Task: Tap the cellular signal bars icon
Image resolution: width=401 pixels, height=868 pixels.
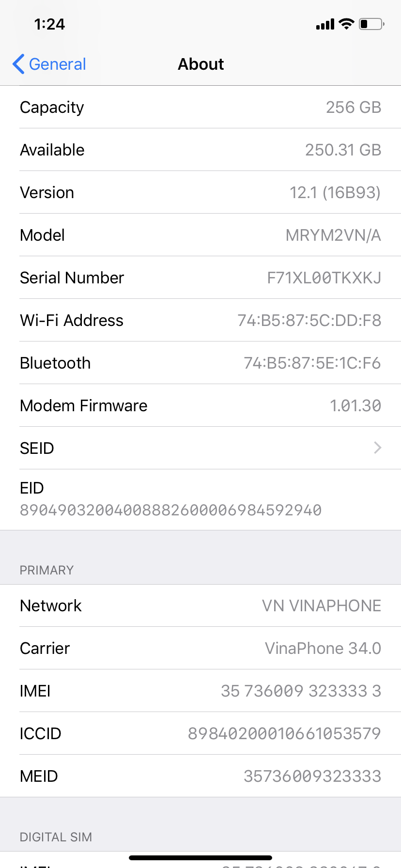Action: coord(325,24)
